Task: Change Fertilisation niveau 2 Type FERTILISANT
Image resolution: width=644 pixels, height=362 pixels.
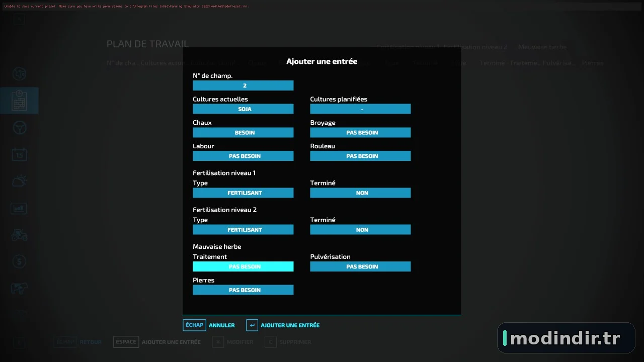Action: tap(243, 230)
